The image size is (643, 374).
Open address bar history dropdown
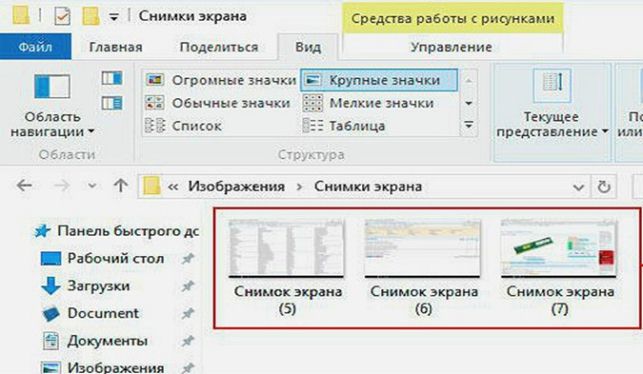coord(579,187)
